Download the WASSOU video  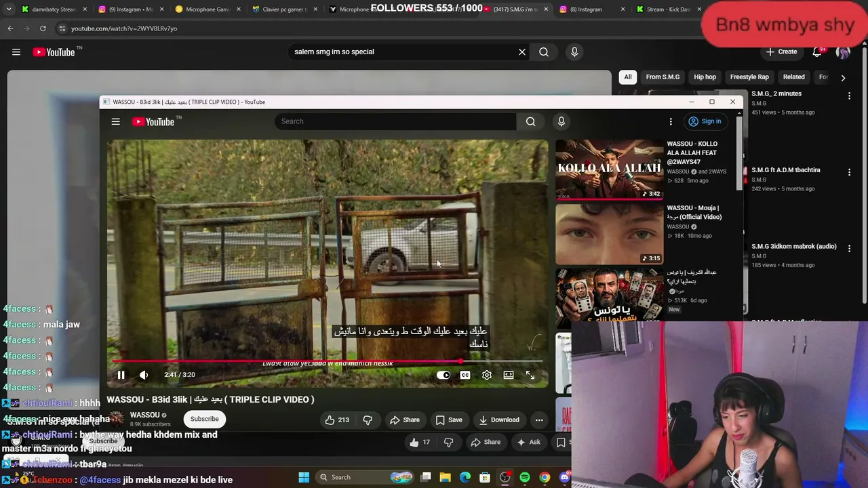499,420
